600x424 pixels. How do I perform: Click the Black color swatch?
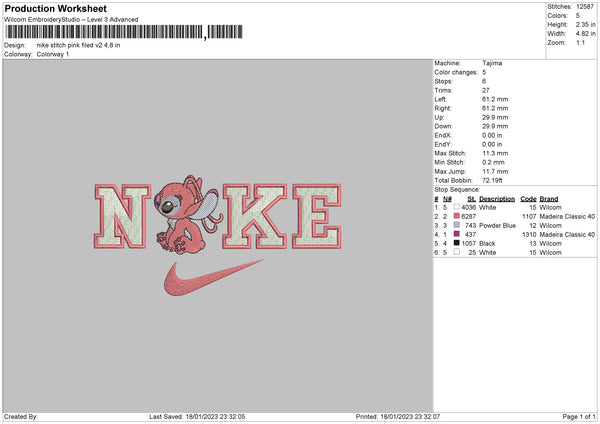point(457,243)
